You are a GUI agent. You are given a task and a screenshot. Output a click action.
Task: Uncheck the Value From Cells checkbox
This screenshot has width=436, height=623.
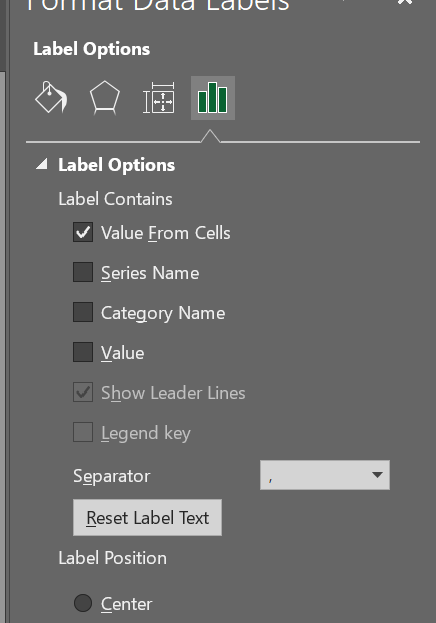coord(83,232)
